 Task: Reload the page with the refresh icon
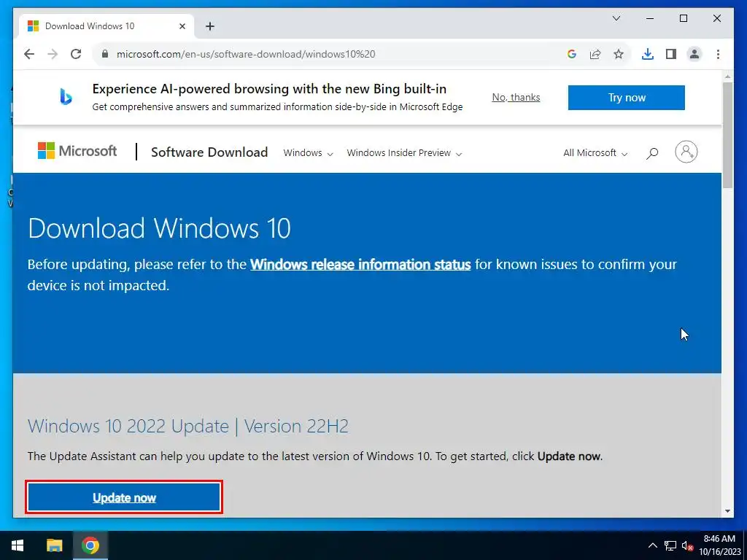point(76,54)
